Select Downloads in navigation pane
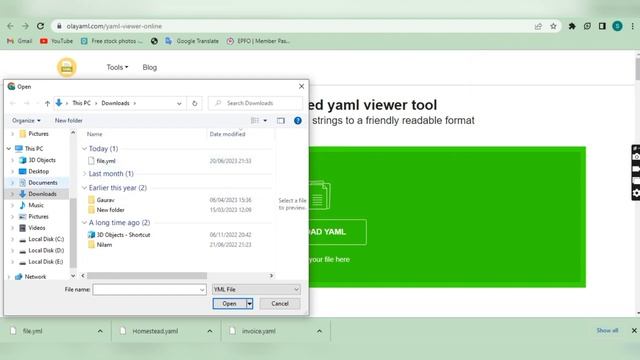Screen dimensions: 640x360 tap(42, 194)
